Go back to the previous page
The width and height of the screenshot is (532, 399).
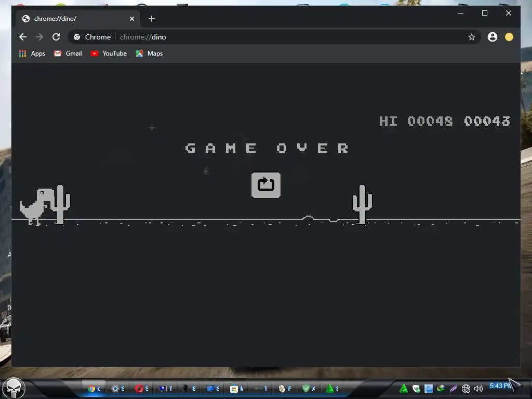(x=23, y=37)
